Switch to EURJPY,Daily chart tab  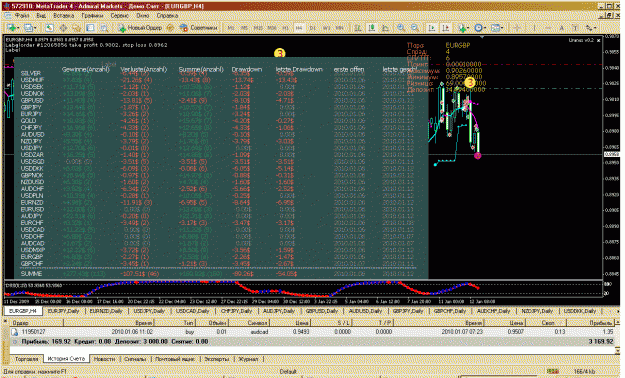(x=63, y=311)
